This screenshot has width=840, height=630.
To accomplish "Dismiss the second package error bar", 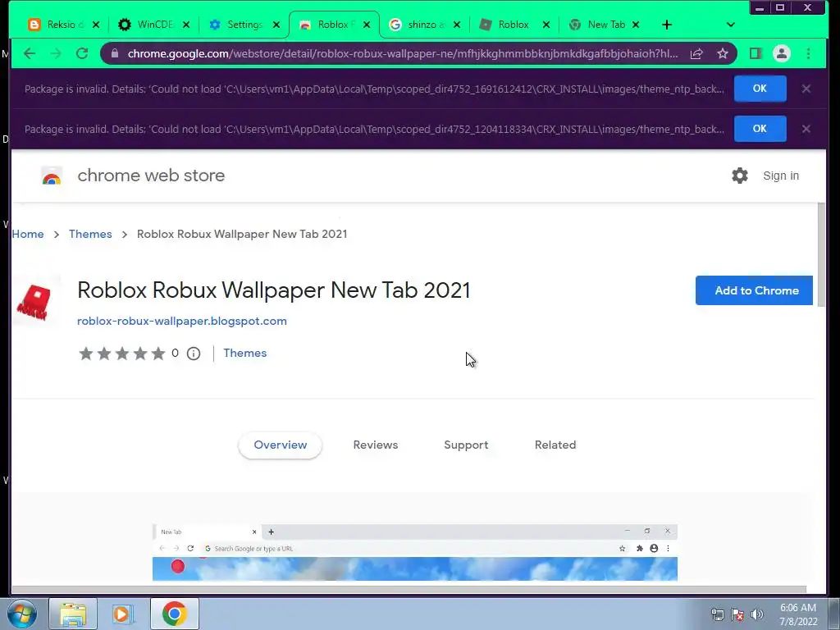I will pos(806,129).
